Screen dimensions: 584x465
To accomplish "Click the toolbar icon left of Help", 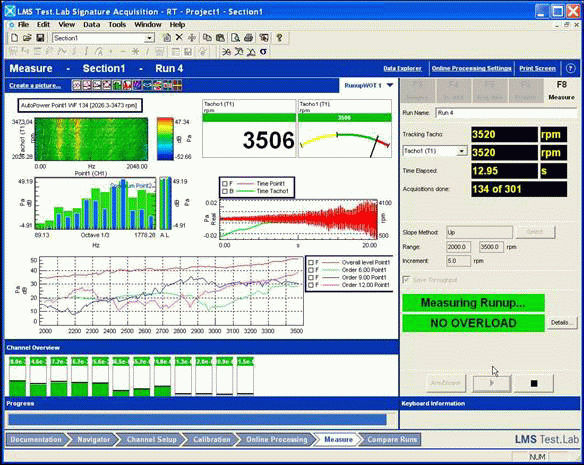I will click(264, 38).
